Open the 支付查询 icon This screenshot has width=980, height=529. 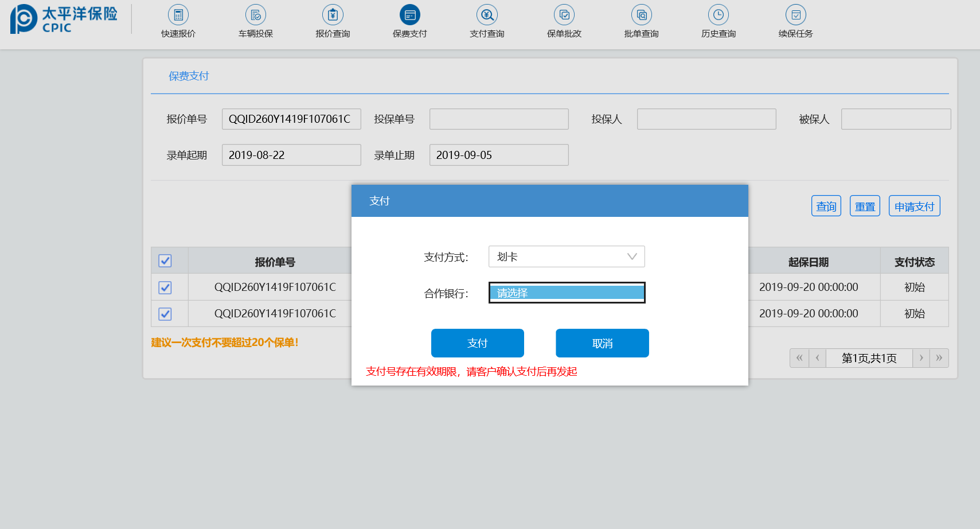click(x=487, y=15)
